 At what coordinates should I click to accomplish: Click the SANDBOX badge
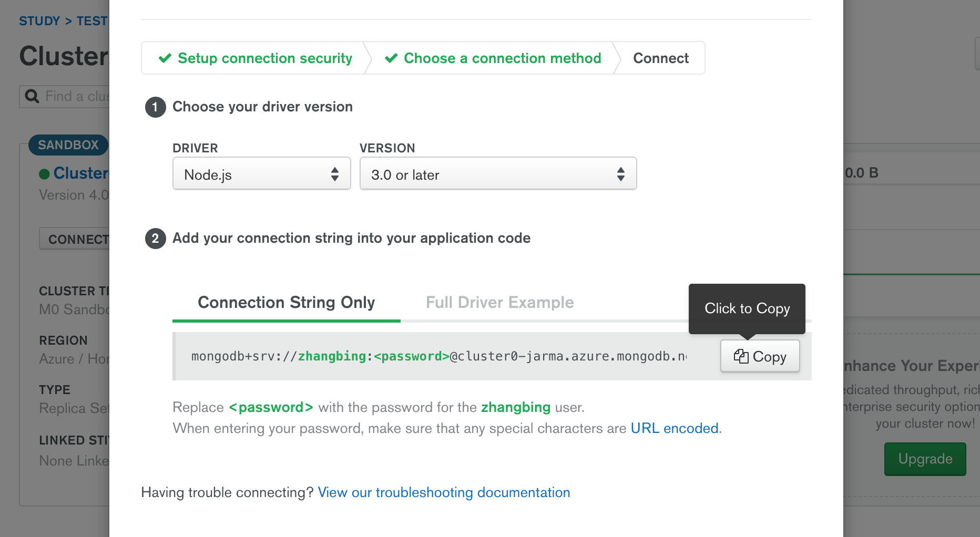pos(68,145)
